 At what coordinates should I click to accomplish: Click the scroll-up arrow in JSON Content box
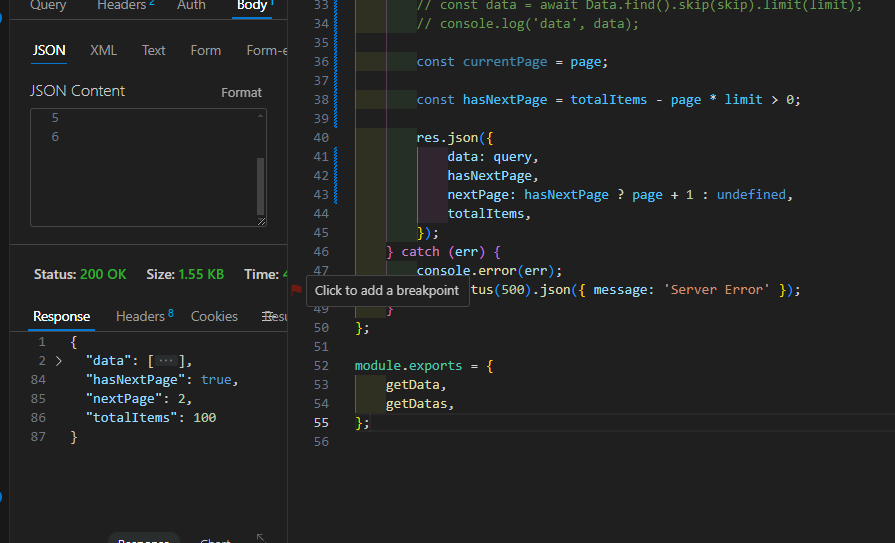(260, 116)
